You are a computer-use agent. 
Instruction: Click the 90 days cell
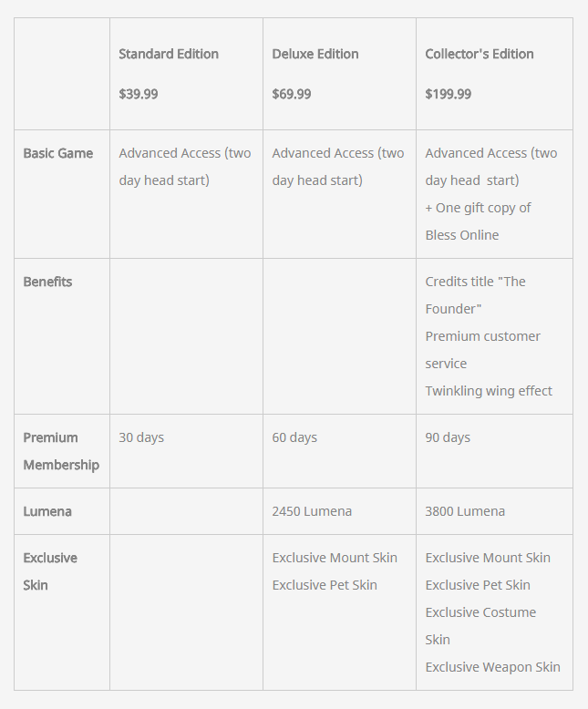coord(448,437)
